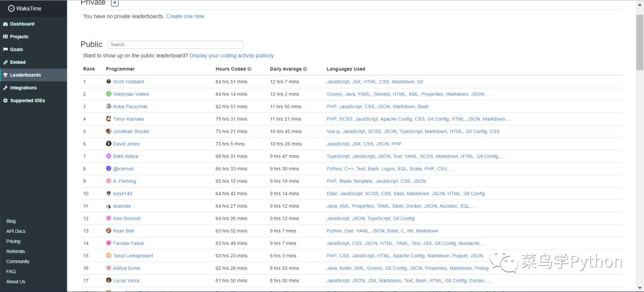Click the WakaTime logo icon

click(x=11, y=8)
